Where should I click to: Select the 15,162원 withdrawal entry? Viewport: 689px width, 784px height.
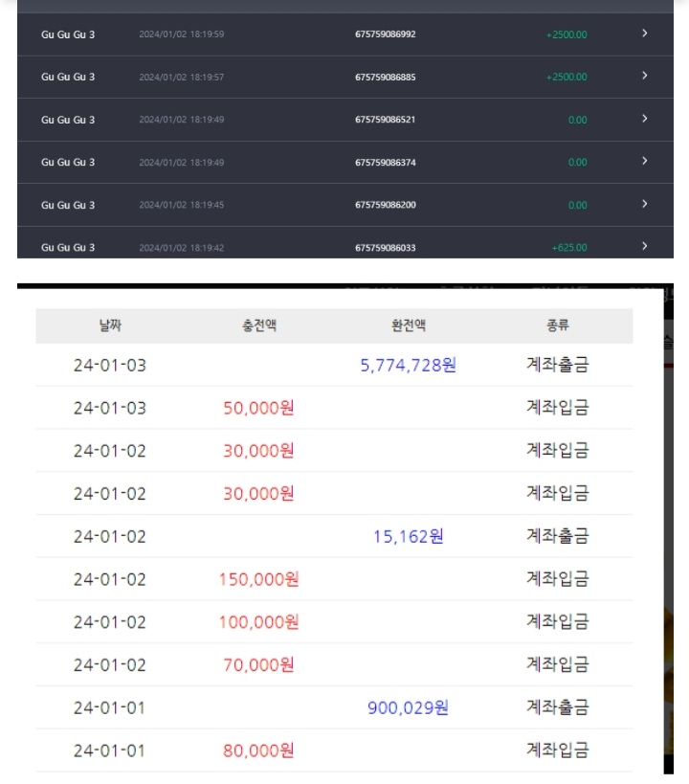tap(408, 536)
